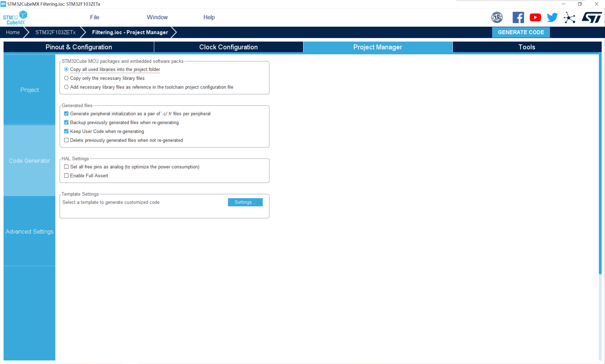Click the Help menu item
605x364 pixels.
click(209, 17)
